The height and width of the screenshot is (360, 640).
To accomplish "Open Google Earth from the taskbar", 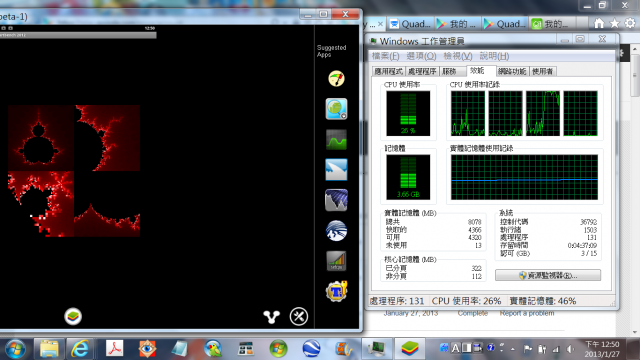I will 311,349.
